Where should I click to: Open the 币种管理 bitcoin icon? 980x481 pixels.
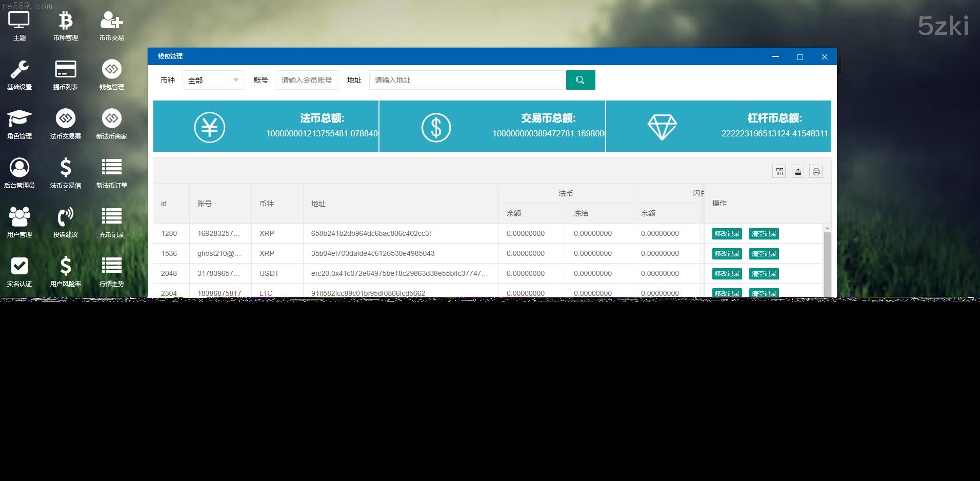click(x=66, y=22)
